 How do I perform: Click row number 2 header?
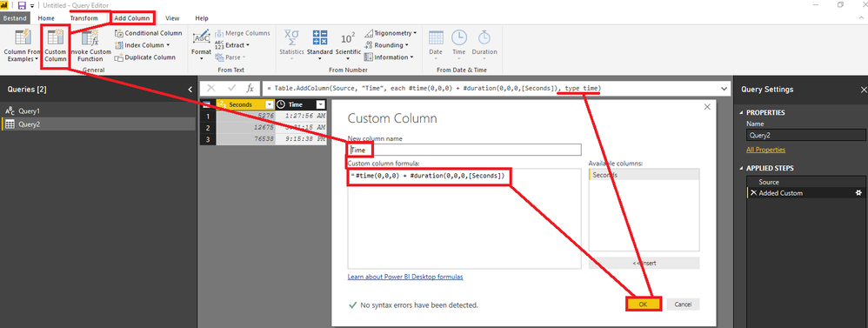[x=208, y=128]
